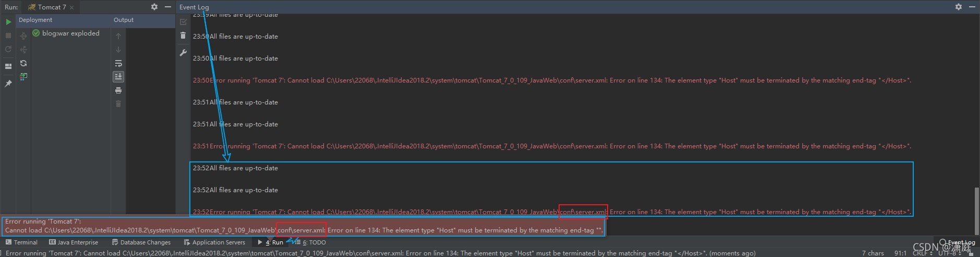The width and height of the screenshot is (980, 257).
Task: Click the 7 chars status indicator
Action: (873, 253)
